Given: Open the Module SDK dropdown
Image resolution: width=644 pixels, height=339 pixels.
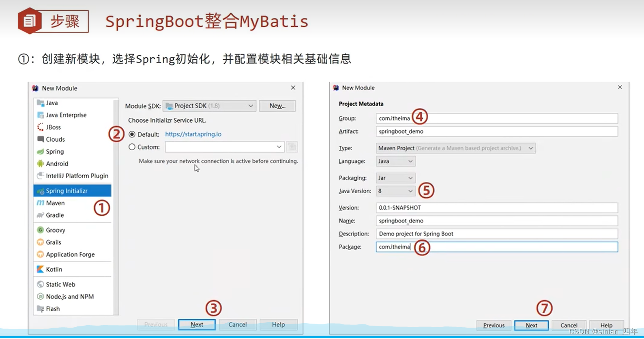Looking at the screenshot, I should pos(209,106).
